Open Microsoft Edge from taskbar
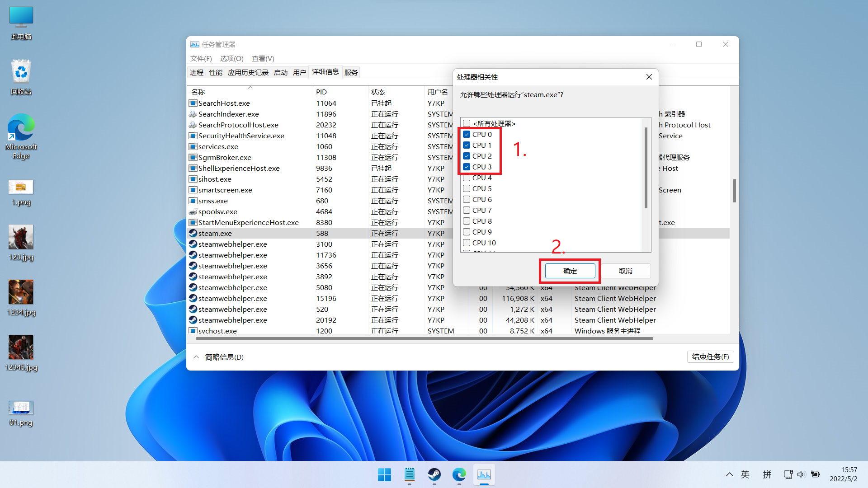The height and width of the screenshot is (488, 868). point(459,474)
